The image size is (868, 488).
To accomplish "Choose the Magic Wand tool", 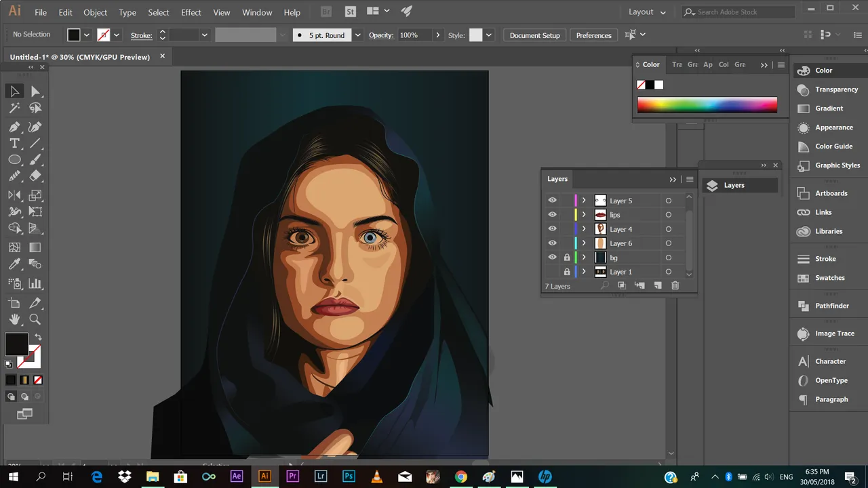I will pos(14,108).
